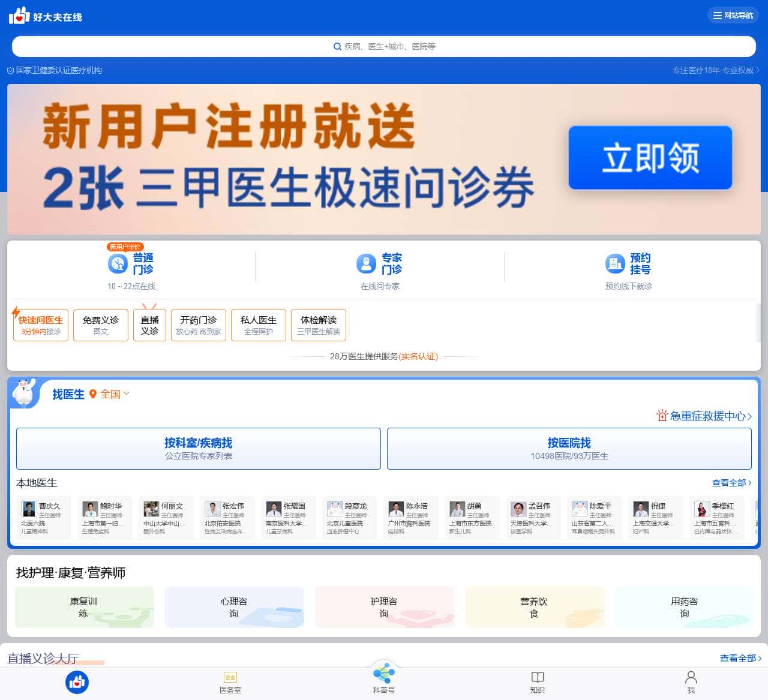Image resolution: width=768 pixels, height=700 pixels.
Task: Select 免费义诊 图文 option
Action: click(101, 325)
